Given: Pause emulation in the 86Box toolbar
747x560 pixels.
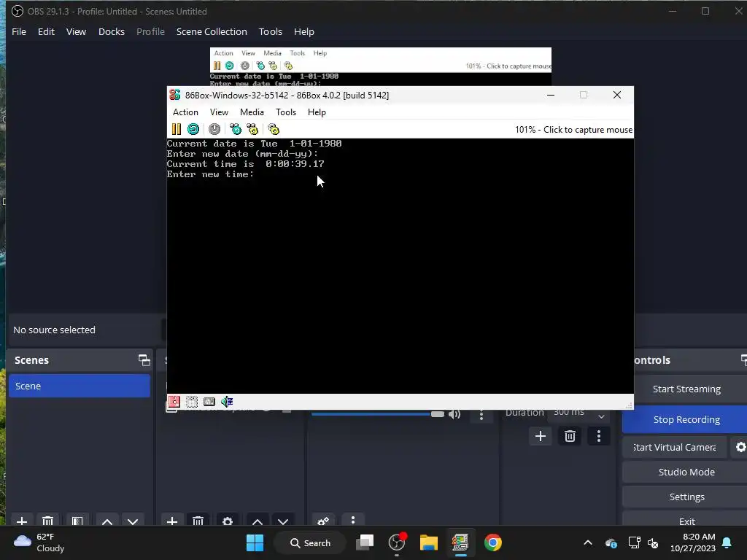Looking at the screenshot, I should (177, 129).
